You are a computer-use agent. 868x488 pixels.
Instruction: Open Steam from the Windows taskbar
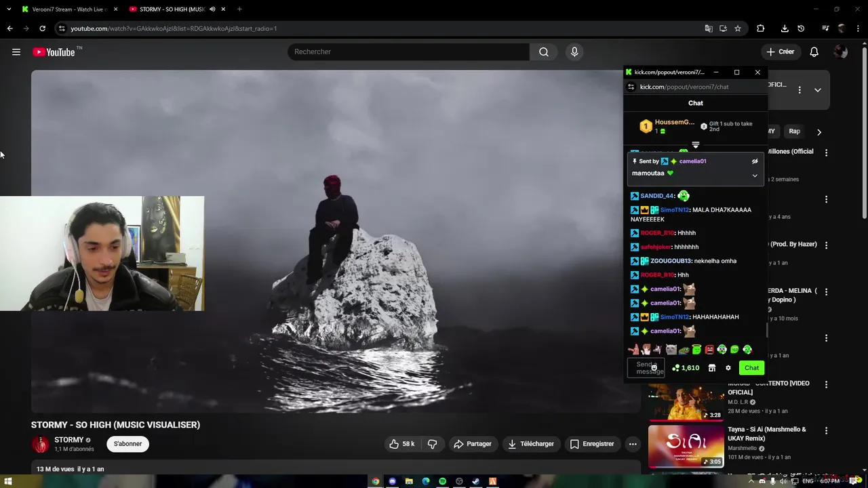coord(475,481)
